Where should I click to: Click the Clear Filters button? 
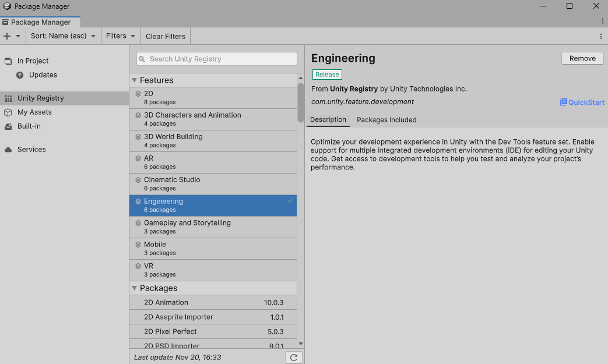point(166,36)
